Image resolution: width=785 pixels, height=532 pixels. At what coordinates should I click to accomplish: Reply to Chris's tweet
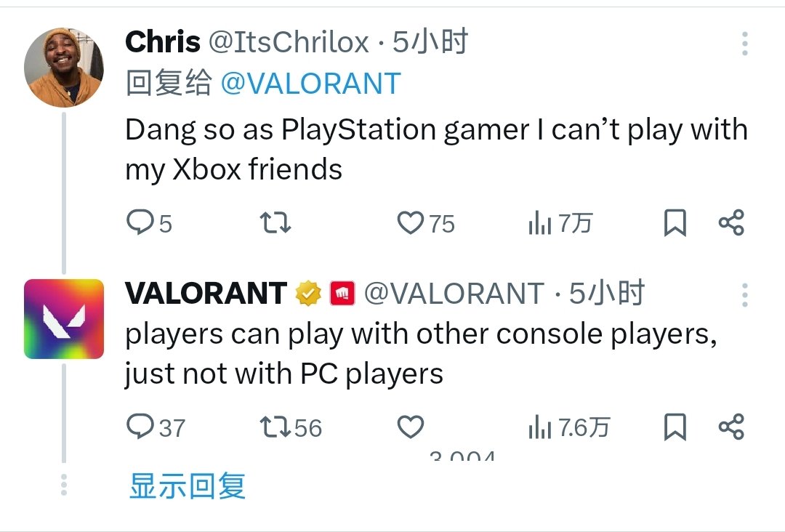click(x=138, y=223)
